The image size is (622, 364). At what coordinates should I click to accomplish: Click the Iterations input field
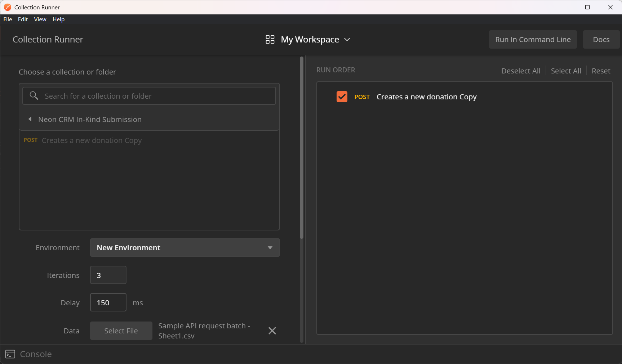coord(108,275)
